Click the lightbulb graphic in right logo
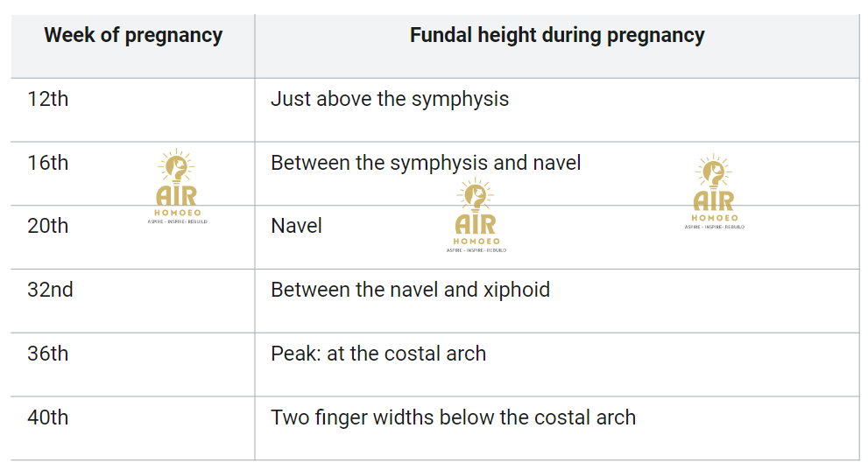Image resolution: width=868 pixels, height=470 pixels. tap(714, 172)
